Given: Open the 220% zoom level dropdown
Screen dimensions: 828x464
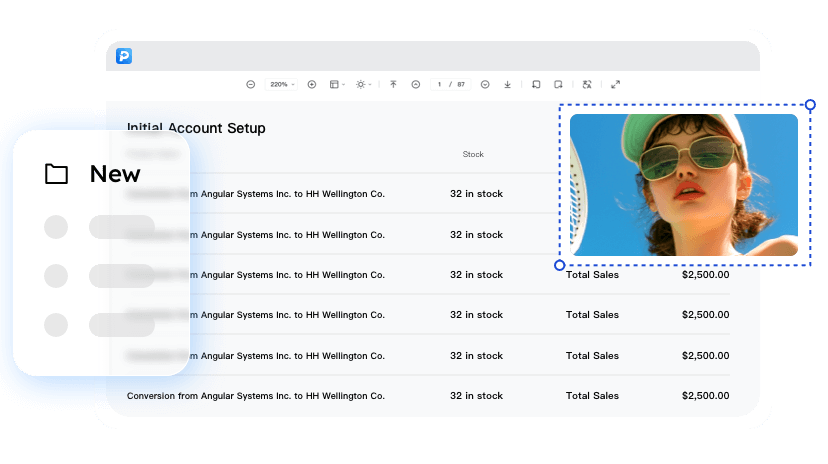Looking at the screenshot, I should [x=281, y=85].
